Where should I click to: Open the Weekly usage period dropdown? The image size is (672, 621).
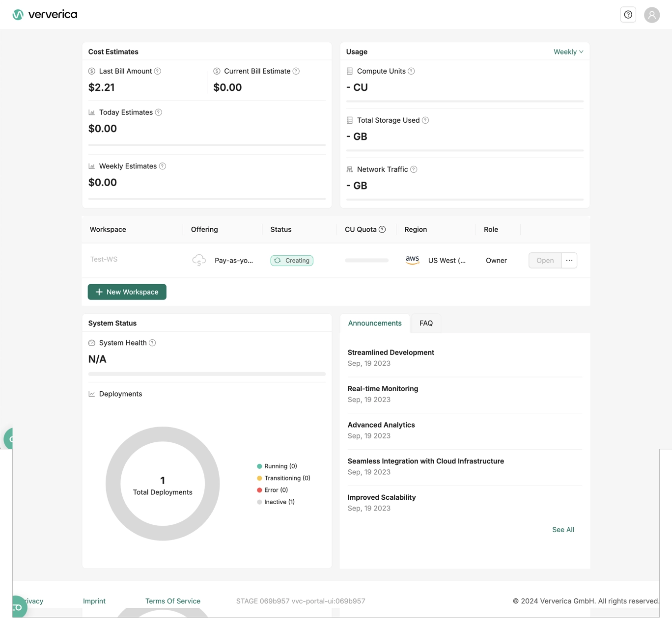click(x=568, y=52)
